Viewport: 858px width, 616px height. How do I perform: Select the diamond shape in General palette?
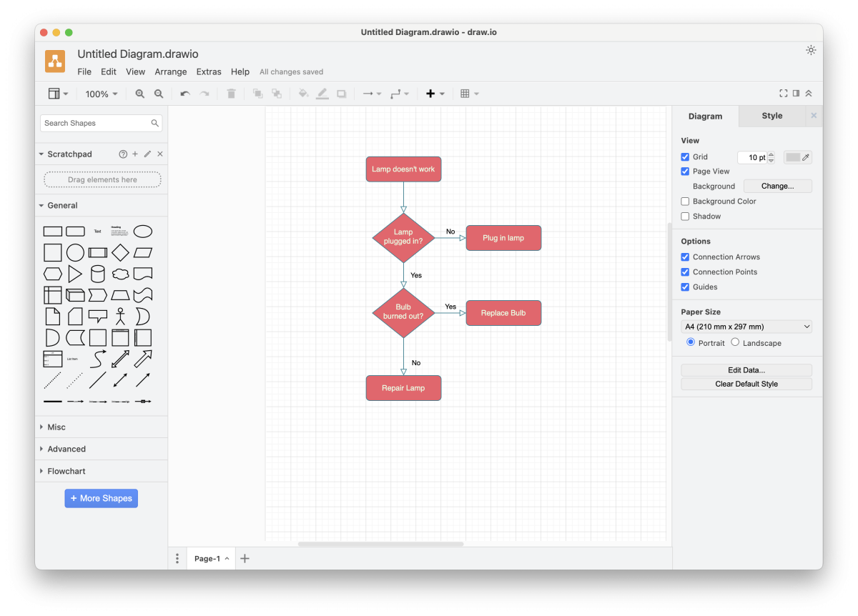coord(120,253)
